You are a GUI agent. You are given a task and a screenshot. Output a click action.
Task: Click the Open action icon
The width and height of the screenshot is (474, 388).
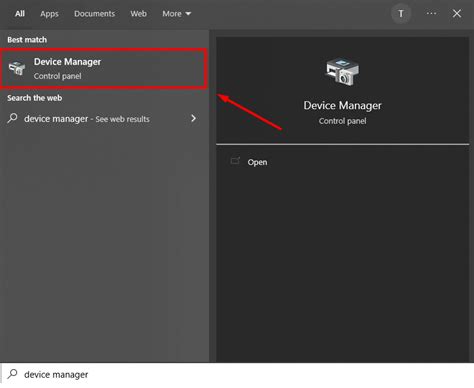point(235,161)
